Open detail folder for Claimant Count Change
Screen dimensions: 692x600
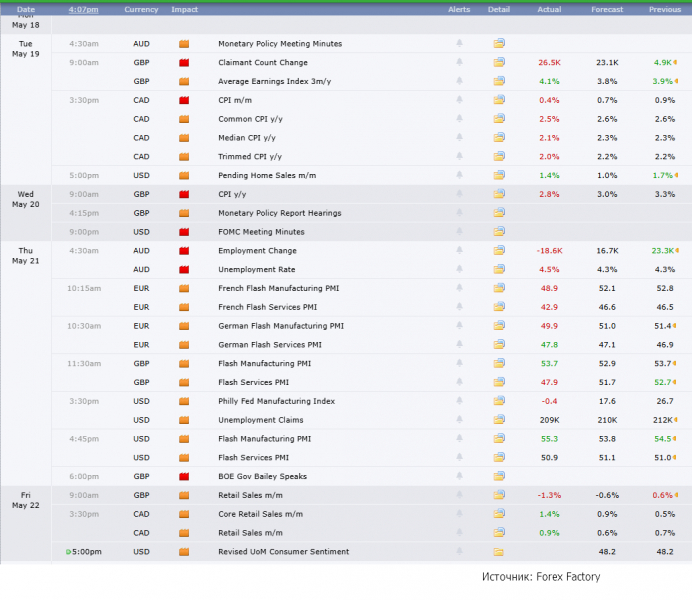[499, 62]
